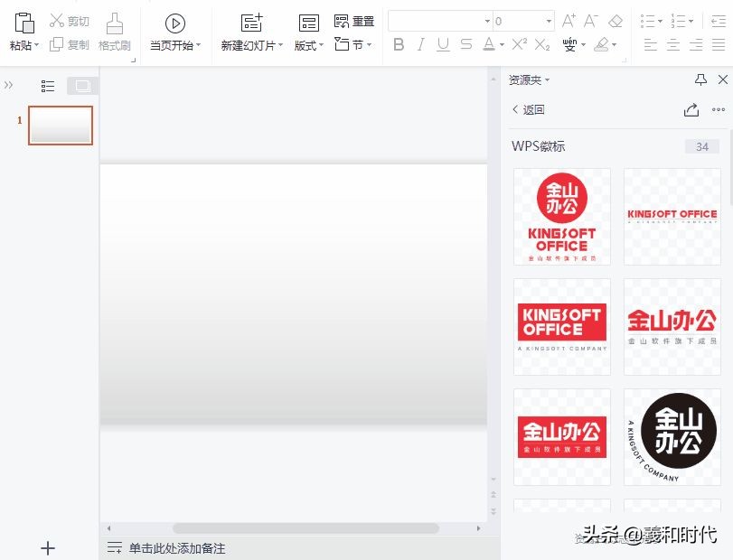Click the Copy (复制) button
733x560 pixels.
tap(70, 44)
